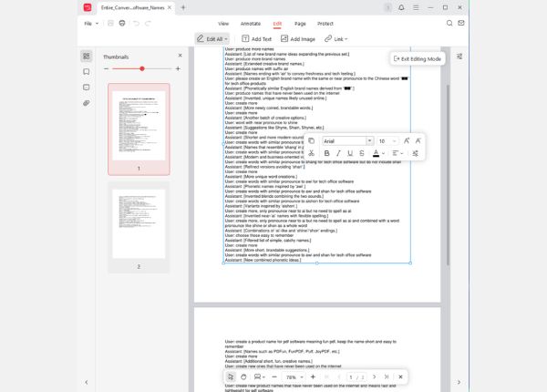This screenshot has height=392, width=547.
Task: Click Exit Editing Mode
Action: point(418,59)
